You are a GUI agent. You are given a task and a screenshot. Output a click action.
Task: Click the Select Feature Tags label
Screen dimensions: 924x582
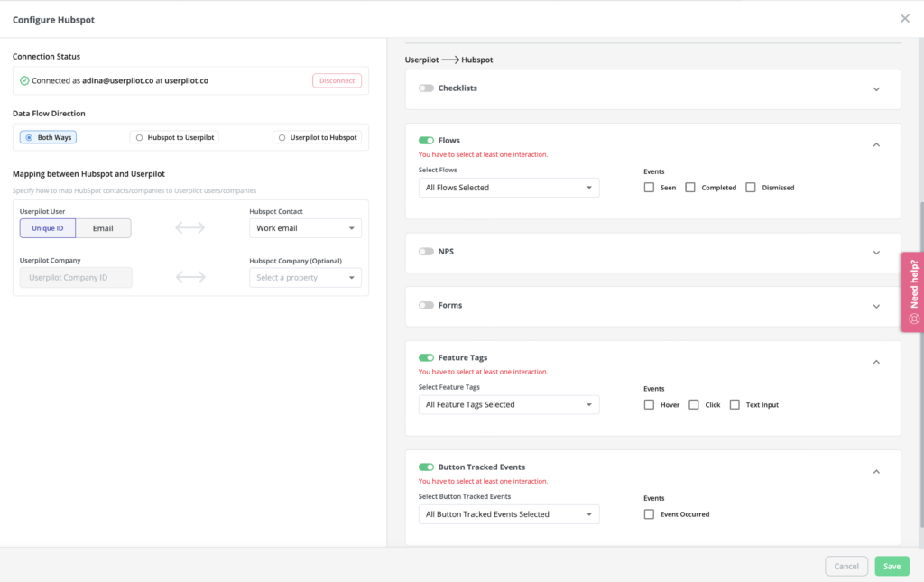449,387
